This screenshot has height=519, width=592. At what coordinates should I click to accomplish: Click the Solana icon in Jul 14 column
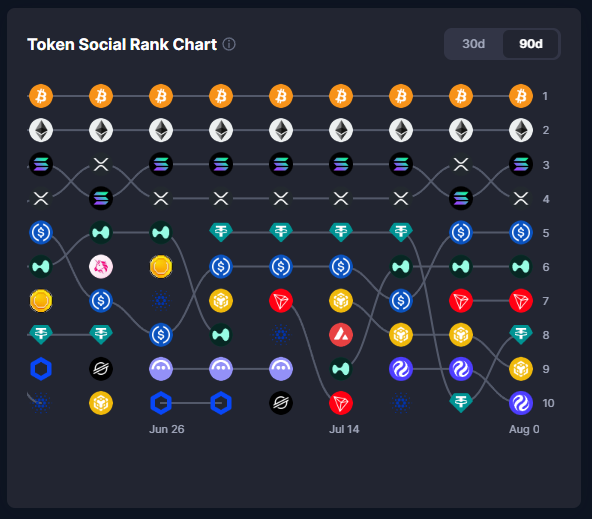tap(341, 164)
